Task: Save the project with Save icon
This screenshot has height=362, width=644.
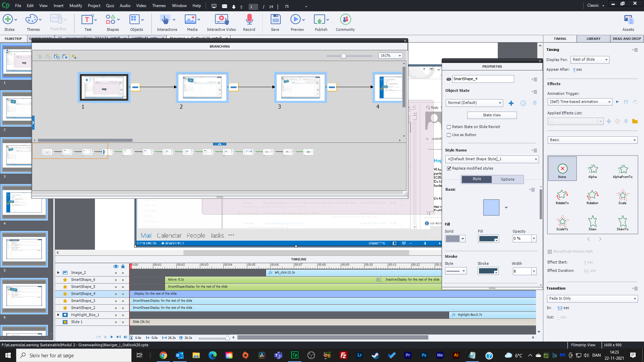Action: tap(275, 19)
